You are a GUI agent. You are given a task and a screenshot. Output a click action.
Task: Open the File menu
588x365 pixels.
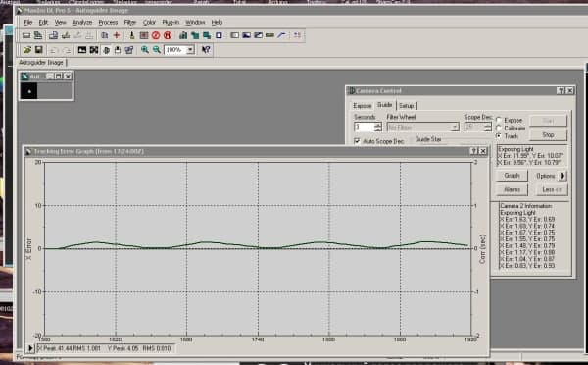coord(28,23)
